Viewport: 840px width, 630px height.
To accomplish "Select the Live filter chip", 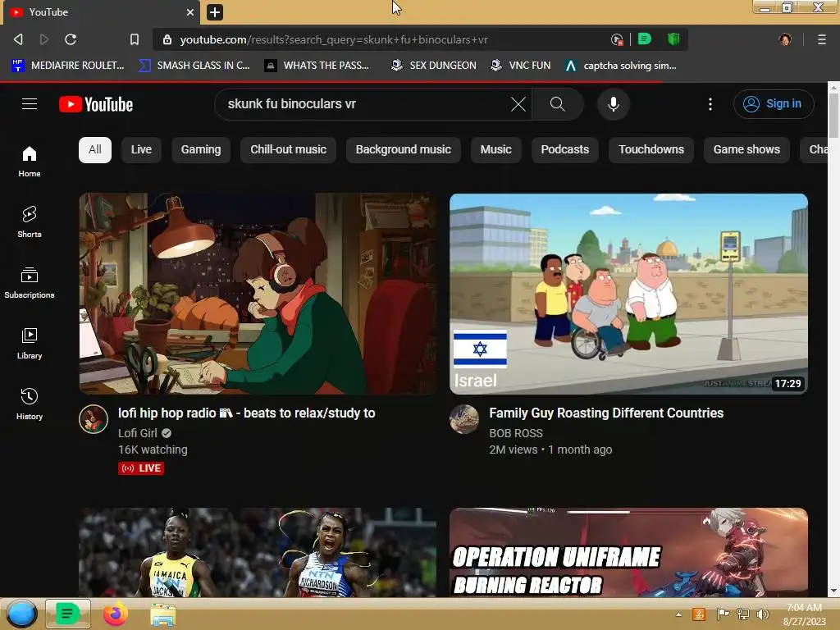I will pyautogui.click(x=141, y=149).
